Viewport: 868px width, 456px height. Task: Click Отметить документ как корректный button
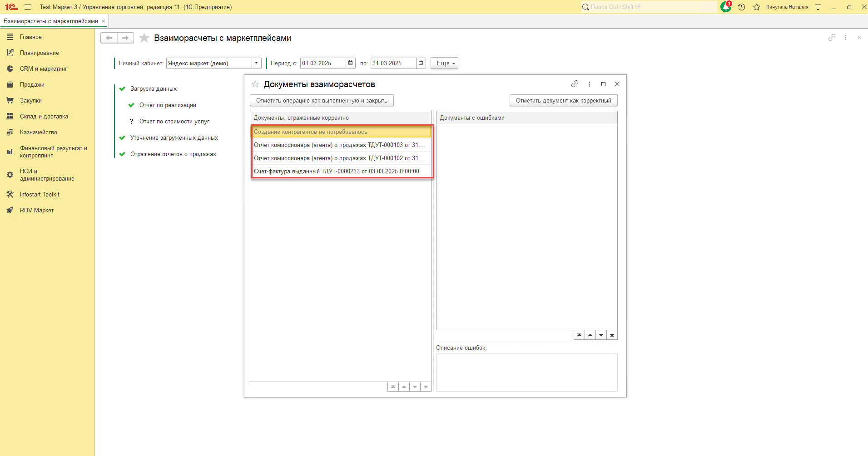[563, 101]
